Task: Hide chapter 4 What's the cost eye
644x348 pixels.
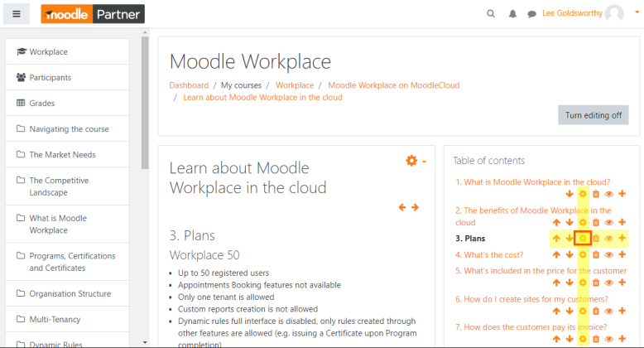Action: click(x=609, y=254)
